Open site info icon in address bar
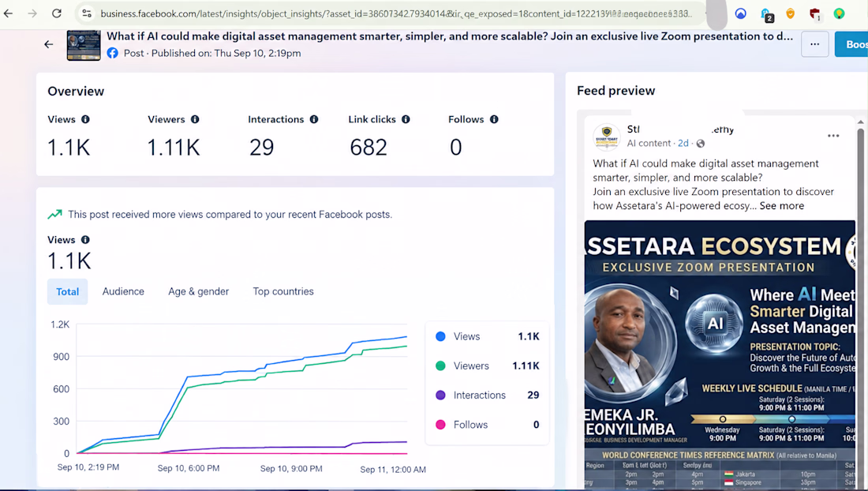This screenshot has height=491, width=868. pyautogui.click(x=87, y=13)
